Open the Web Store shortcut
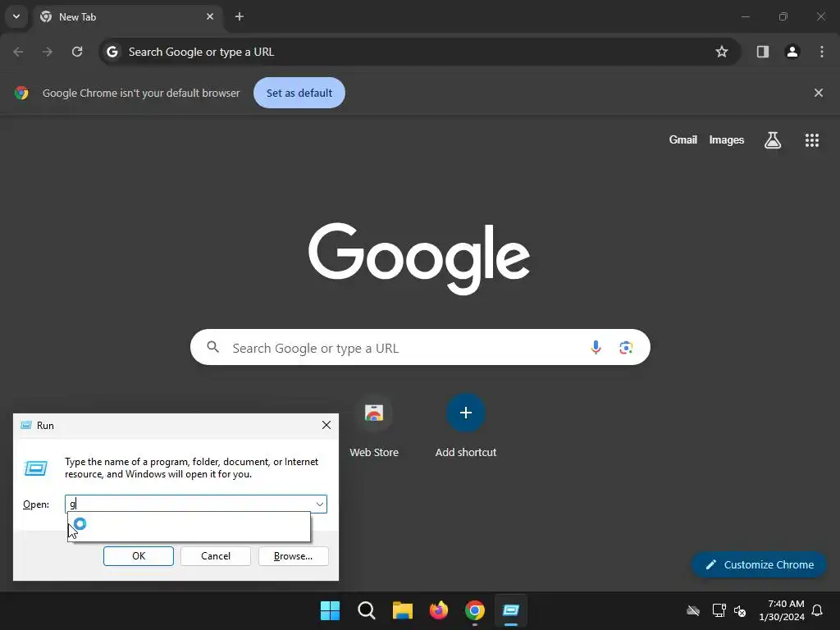Screen dimensions: 840x630 374,427
